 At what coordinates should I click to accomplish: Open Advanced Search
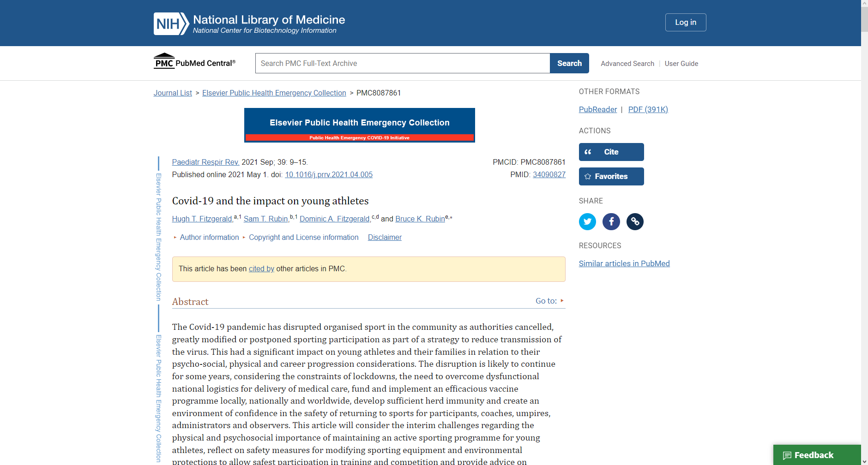tap(627, 64)
